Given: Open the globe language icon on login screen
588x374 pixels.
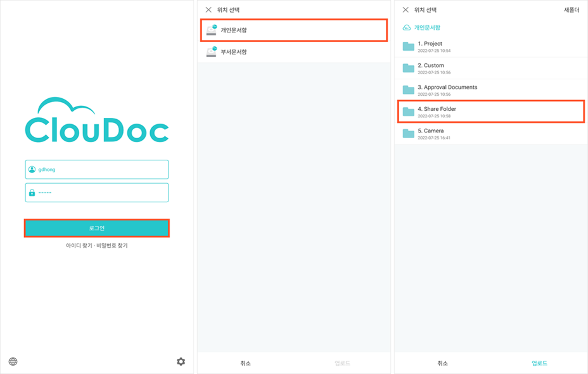Looking at the screenshot, I should (13, 361).
